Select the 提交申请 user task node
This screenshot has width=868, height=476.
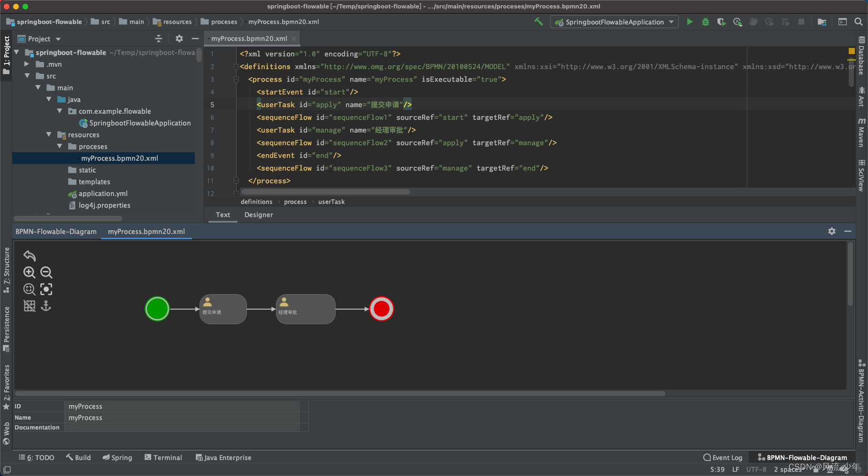coord(223,309)
